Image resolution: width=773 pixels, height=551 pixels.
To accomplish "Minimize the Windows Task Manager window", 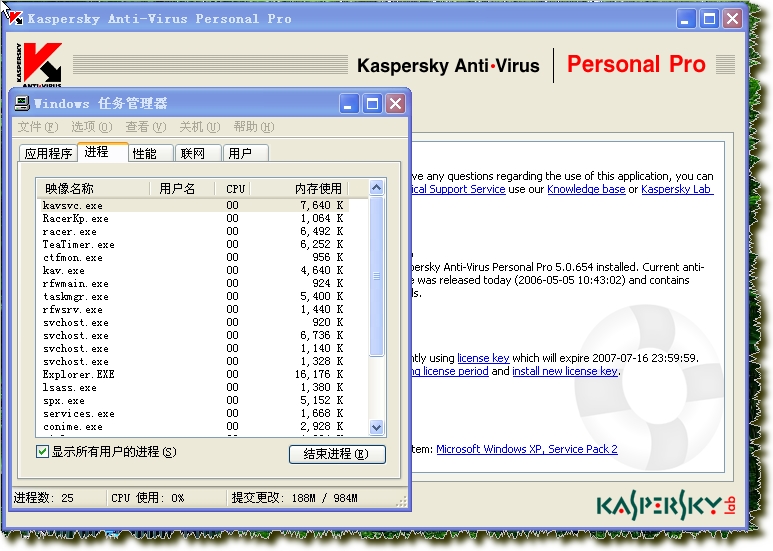I will 349,104.
